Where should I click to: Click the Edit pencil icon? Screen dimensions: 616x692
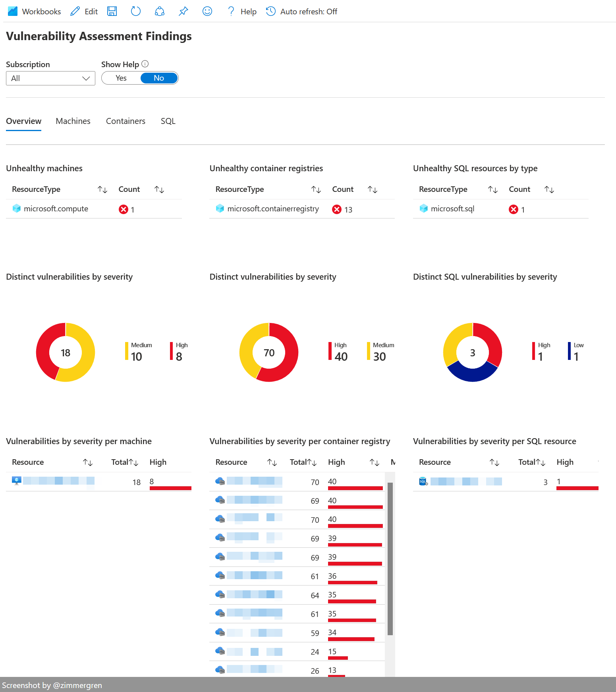click(75, 12)
